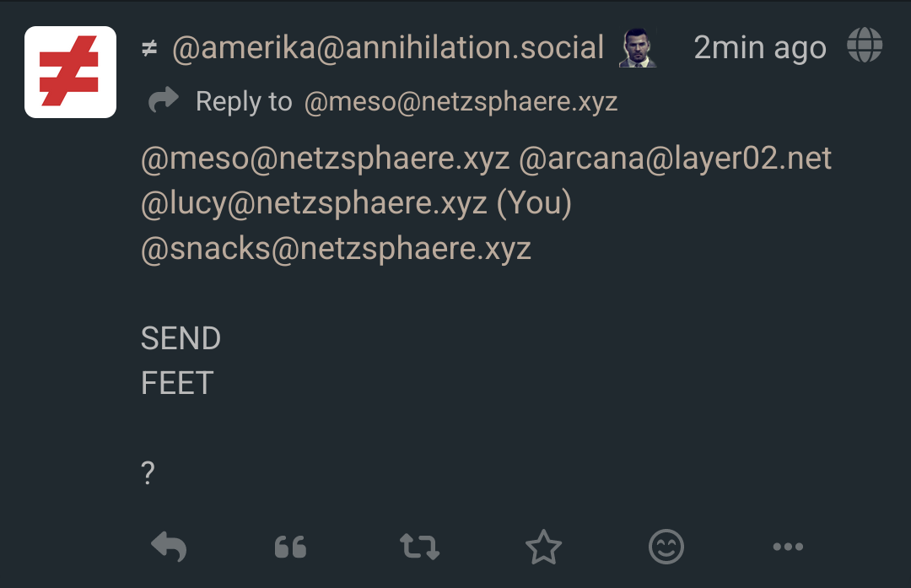Add an emoji reaction via the smiley icon
Viewport: 911px width, 588px height.
tap(666, 548)
